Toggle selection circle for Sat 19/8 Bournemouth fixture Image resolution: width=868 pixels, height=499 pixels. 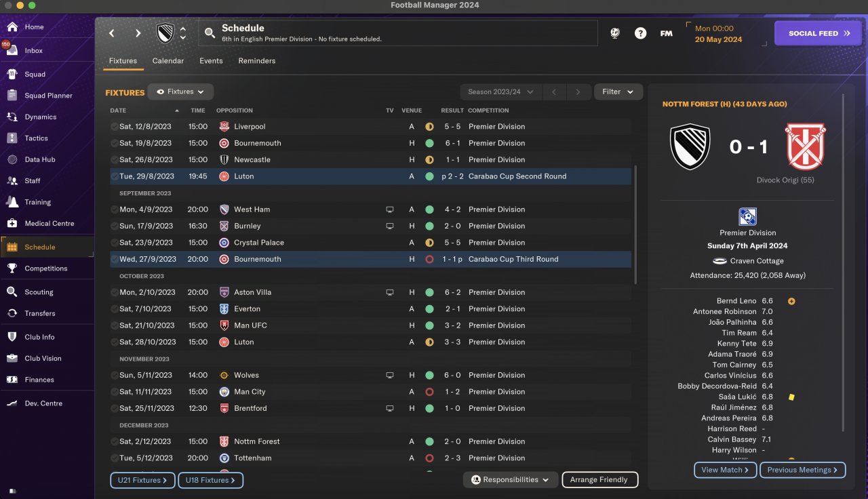point(114,143)
